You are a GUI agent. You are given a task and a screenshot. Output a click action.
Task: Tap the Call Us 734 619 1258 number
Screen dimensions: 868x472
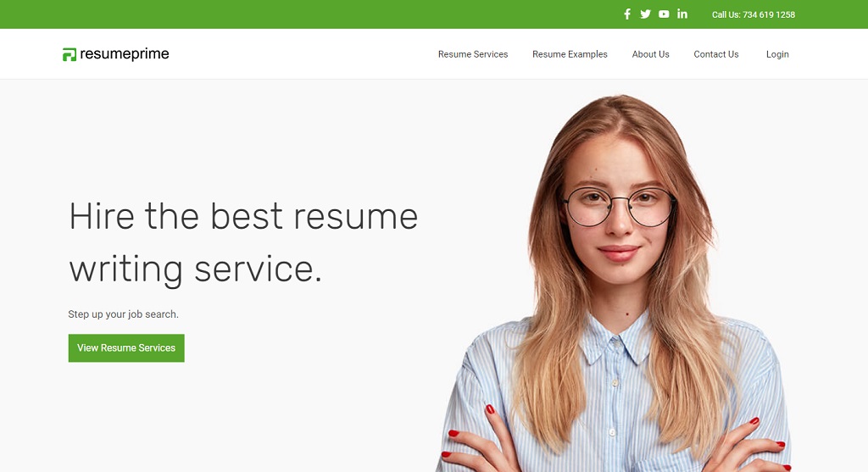point(754,15)
